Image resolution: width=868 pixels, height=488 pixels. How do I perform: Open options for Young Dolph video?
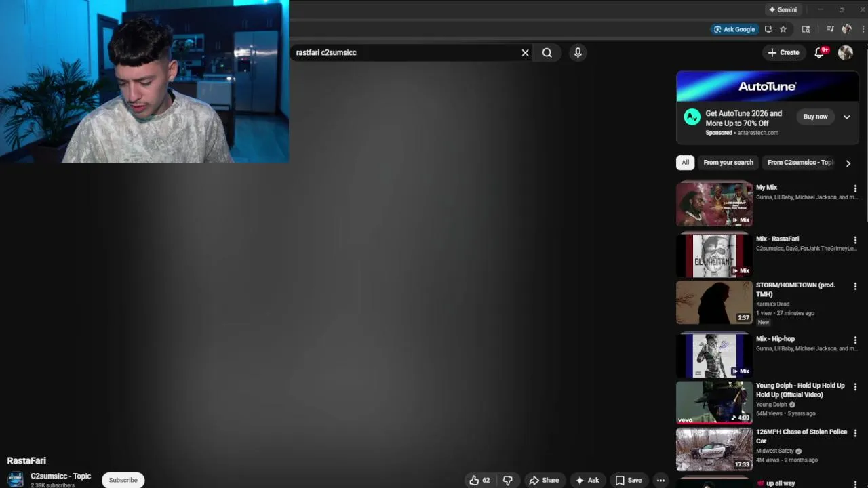(855, 387)
